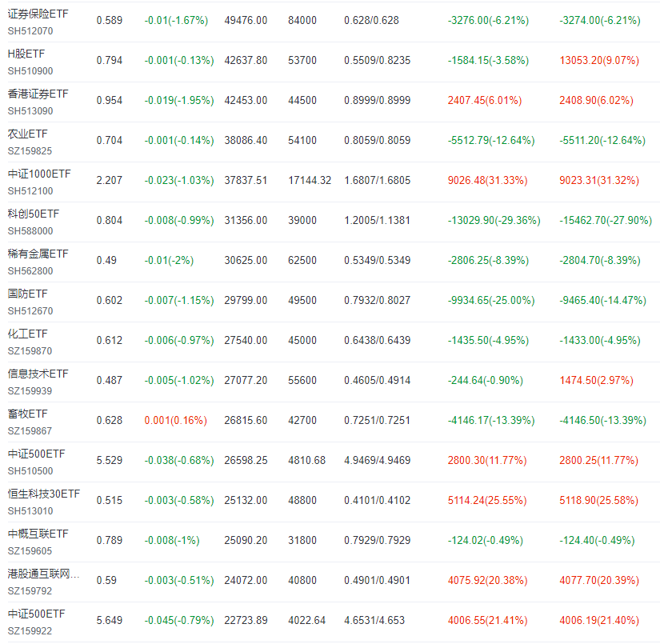Click the code SZ159825
This screenshot has height=644, width=660.
coord(30,151)
